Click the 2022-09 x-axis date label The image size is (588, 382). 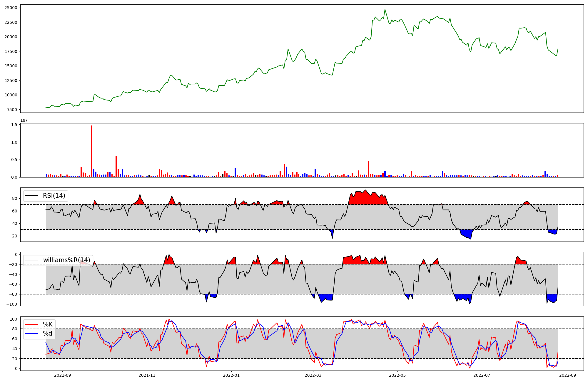pos(567,375)
